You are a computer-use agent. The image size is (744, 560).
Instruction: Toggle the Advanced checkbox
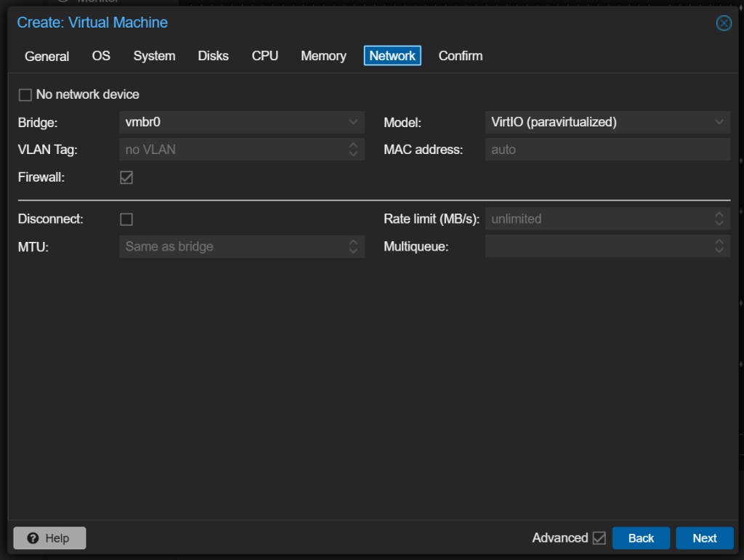click(x=599, y=538)
